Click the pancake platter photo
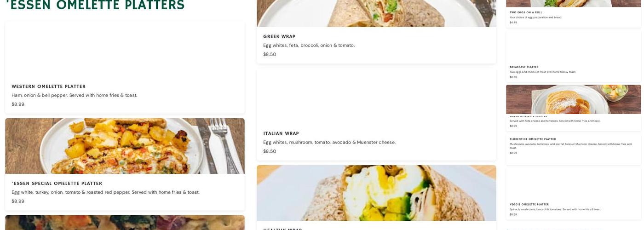 click(574, 99)
